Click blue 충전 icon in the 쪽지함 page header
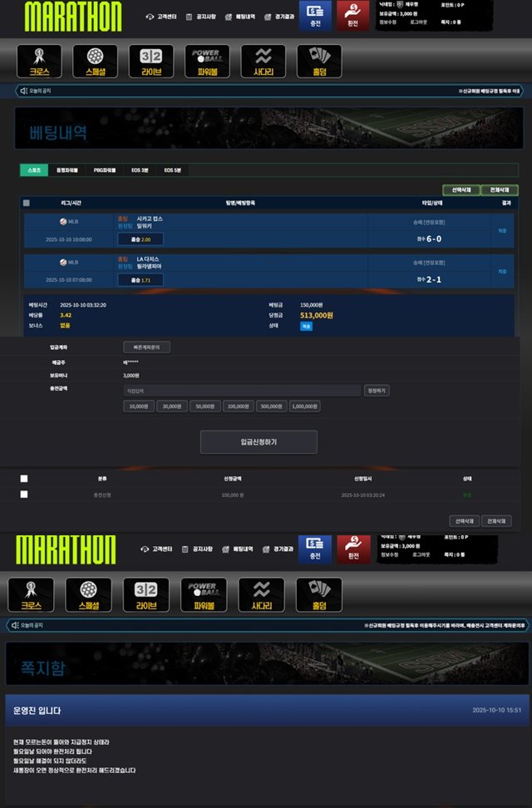 (315, 549)
